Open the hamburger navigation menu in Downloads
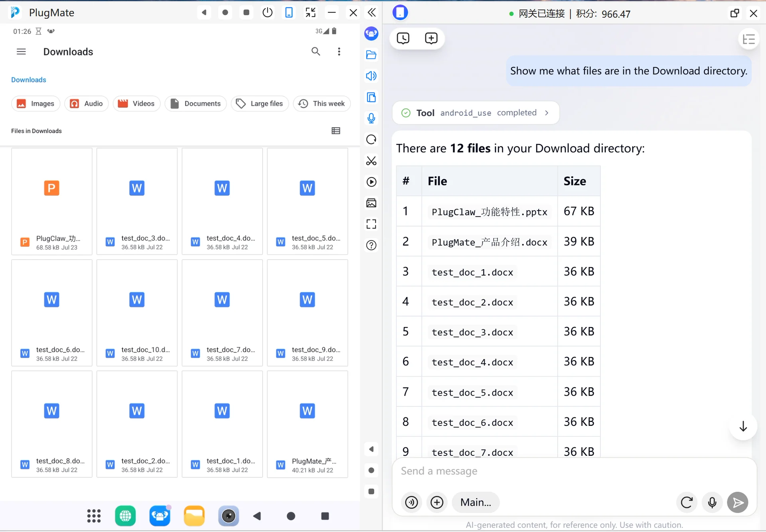 click(x=21, y=51)
